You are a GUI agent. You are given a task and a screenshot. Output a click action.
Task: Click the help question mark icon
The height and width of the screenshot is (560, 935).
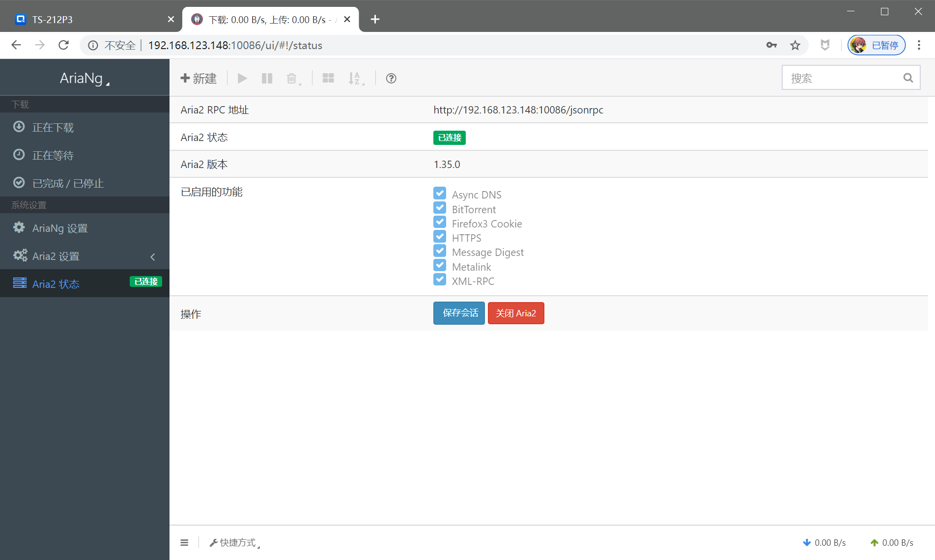(391, 78)
